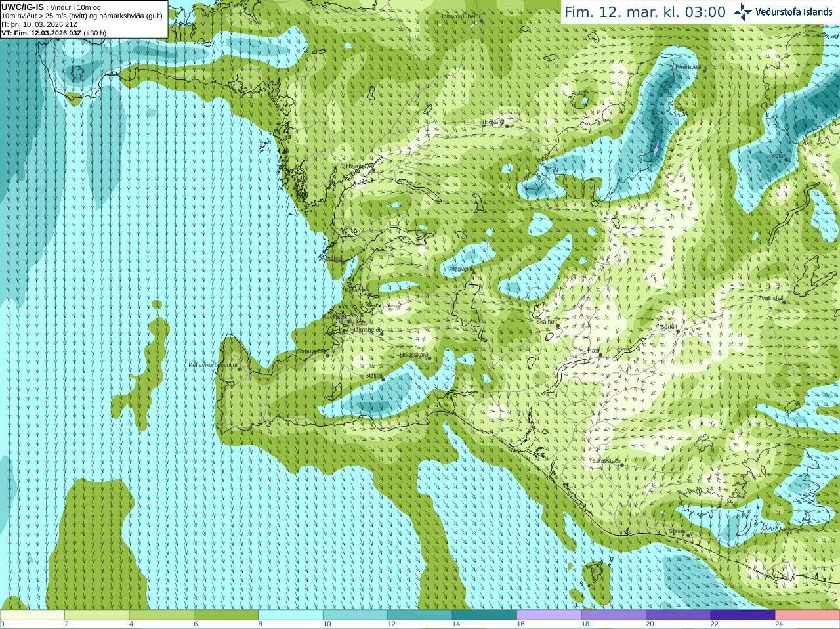Click the 6–8 m/s green legend swatch
The height and width of the screenshot is (629, 840).
pos(226,615)
